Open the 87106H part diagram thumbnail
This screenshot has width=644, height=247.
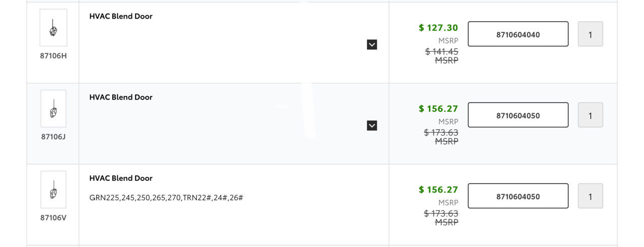click(x=53, y=28)
